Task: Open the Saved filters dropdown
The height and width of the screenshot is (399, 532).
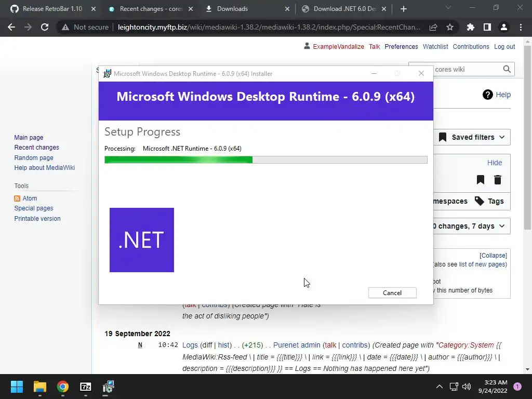Action: coord(472,137)
